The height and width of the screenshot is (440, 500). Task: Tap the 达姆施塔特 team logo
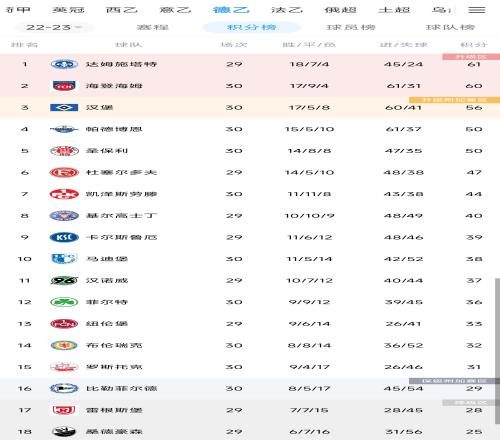64,64
